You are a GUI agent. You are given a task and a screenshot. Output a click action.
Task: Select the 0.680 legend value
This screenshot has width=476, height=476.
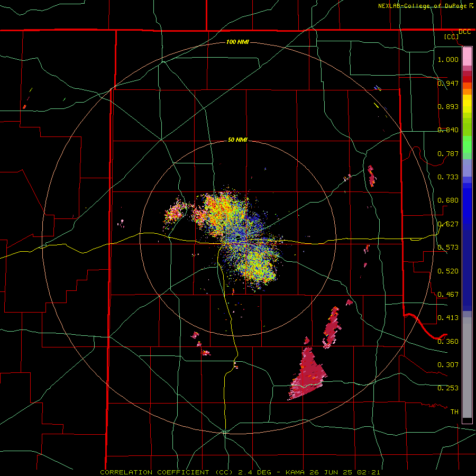click(448, 200)
